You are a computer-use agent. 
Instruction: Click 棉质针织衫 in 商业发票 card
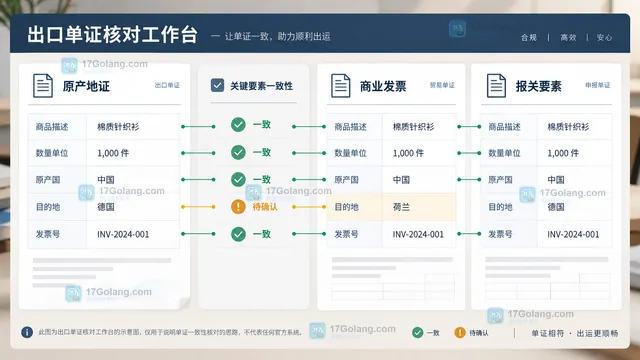click(x=413, y=127)
